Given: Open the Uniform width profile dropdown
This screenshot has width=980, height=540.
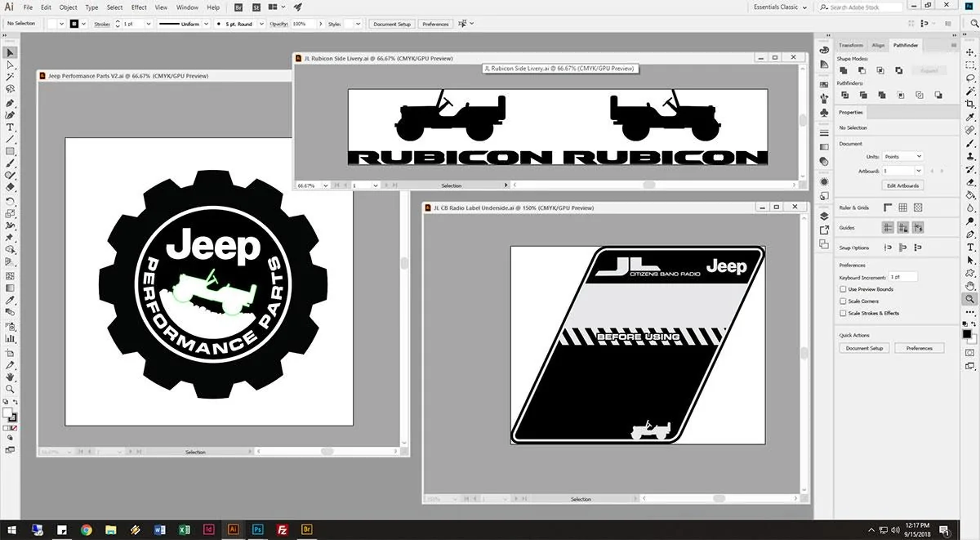Looking at the screenshot, I should pos(206,24).
